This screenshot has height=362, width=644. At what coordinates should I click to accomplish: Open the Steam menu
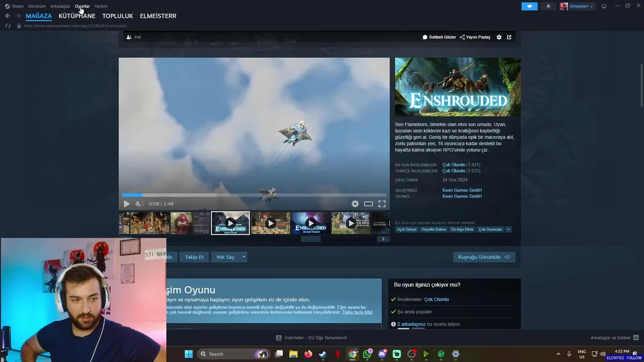[x=14, y=6]
